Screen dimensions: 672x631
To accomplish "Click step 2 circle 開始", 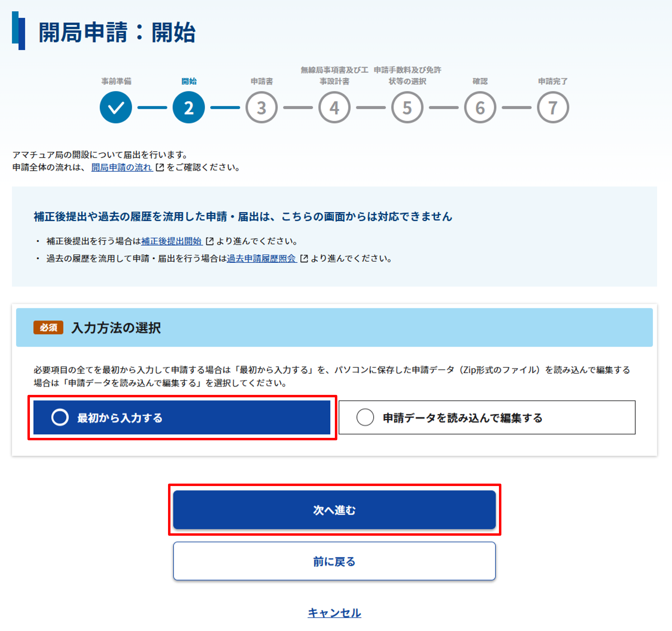I will 189,107.
